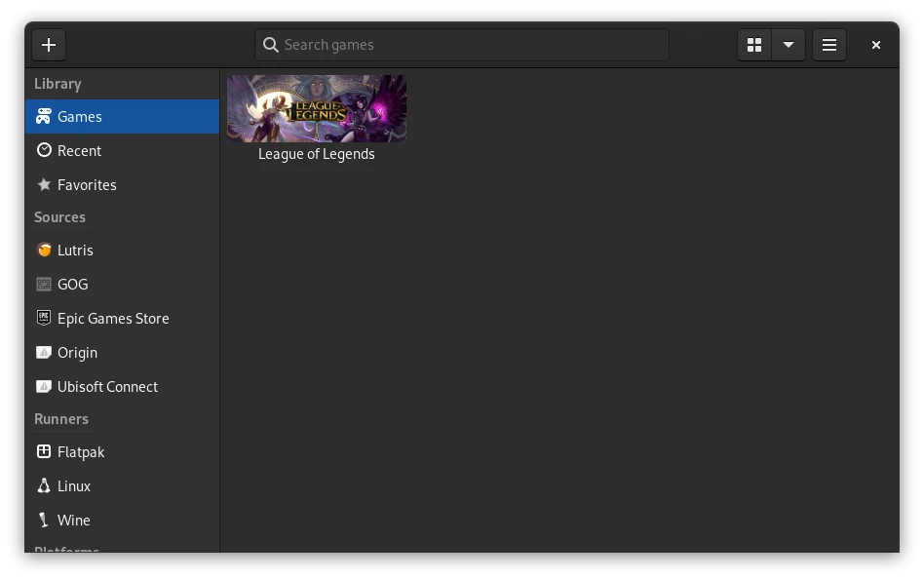This screenshot has width=924, height=580.
Task: Open the Ubisoft Connect icon
Action: [x=44, y=386]
